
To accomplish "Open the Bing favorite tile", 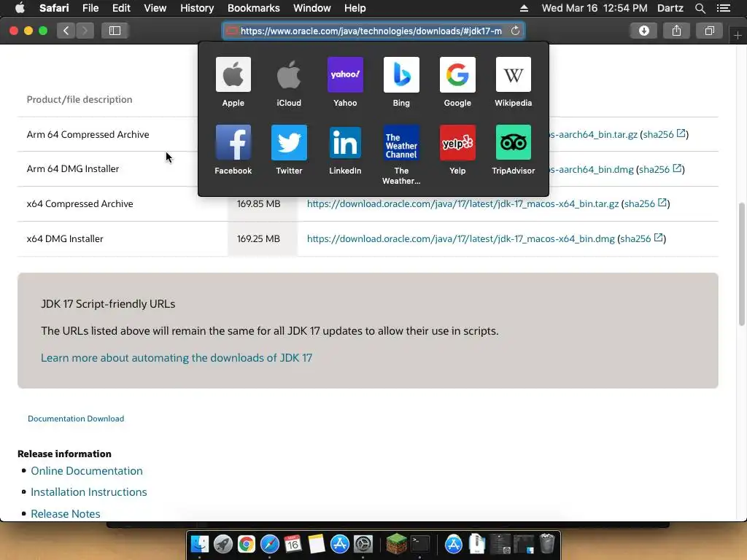I will point(401,74).
